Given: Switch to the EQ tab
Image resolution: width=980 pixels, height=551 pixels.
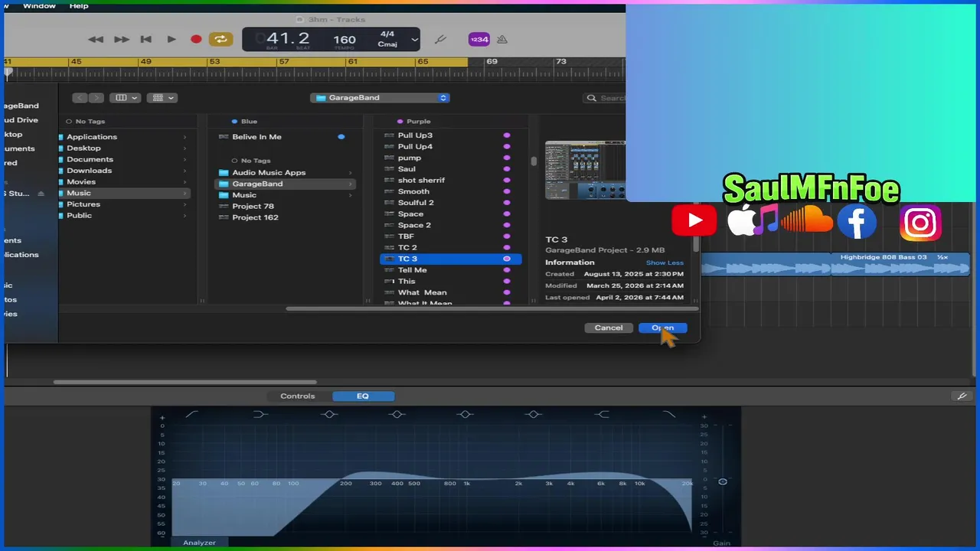Looking at the screenshot, I should [x=363, y=396].
